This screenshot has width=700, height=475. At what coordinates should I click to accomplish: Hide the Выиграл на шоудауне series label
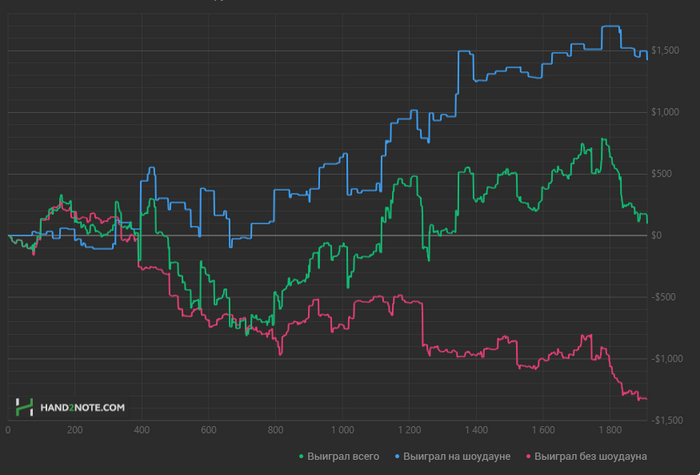pyautogui.click(x=458, y=457)
